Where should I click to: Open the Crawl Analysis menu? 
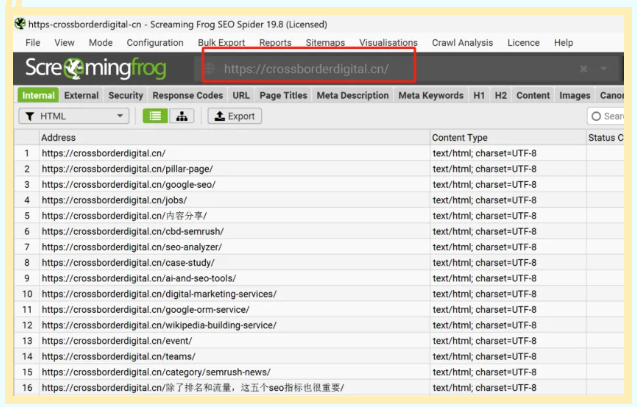tap(462, 43)
